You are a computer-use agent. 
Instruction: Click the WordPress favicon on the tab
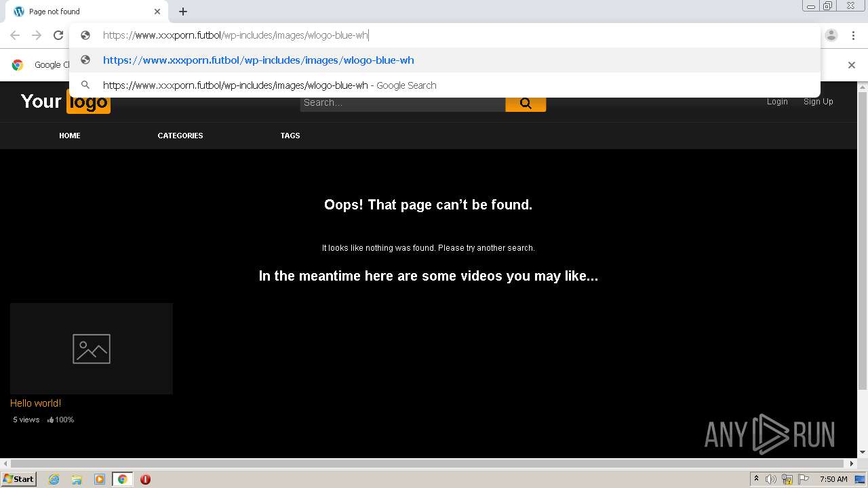pyautogui.click(x=19, y=12)
